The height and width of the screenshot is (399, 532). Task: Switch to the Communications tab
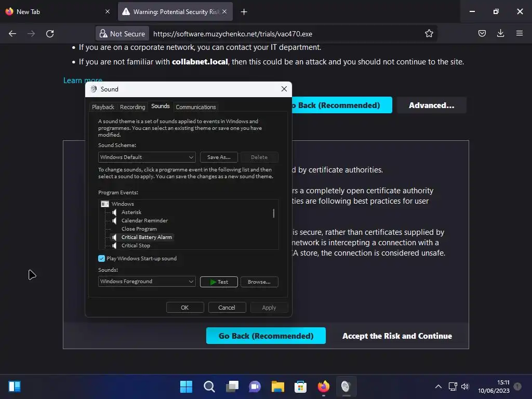(196, 107)
